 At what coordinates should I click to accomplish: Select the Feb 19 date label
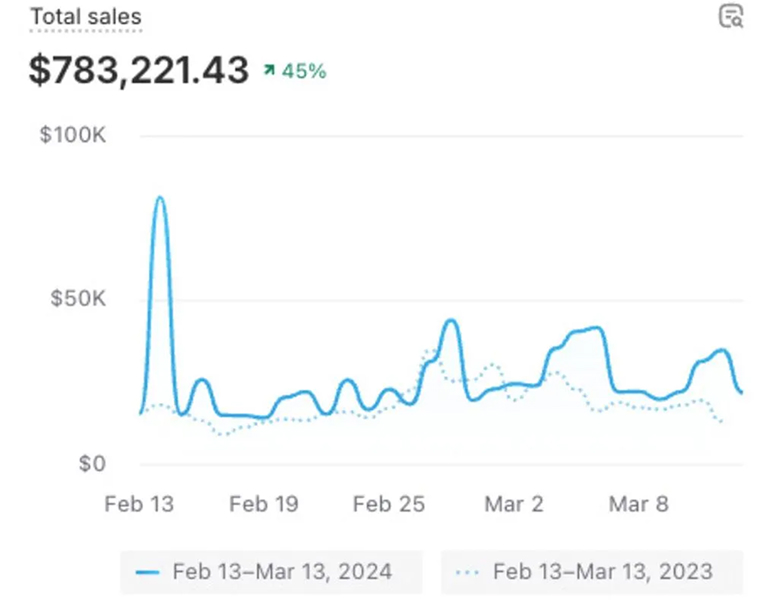click(x=263, y=505)
